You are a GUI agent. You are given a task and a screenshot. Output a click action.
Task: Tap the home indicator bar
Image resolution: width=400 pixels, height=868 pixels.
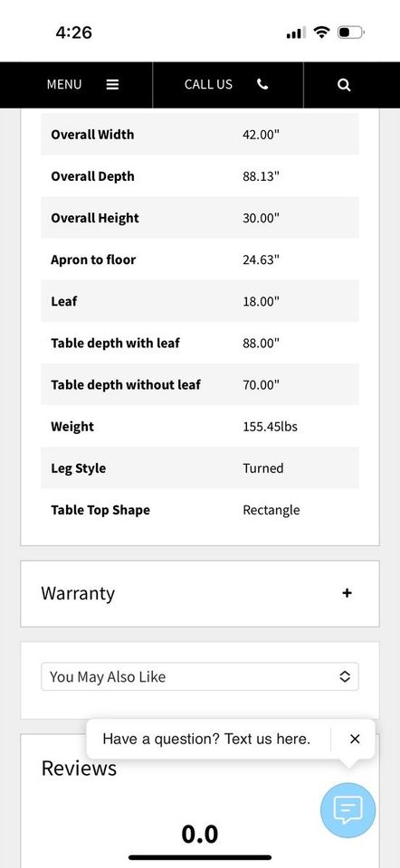point(200,857)
